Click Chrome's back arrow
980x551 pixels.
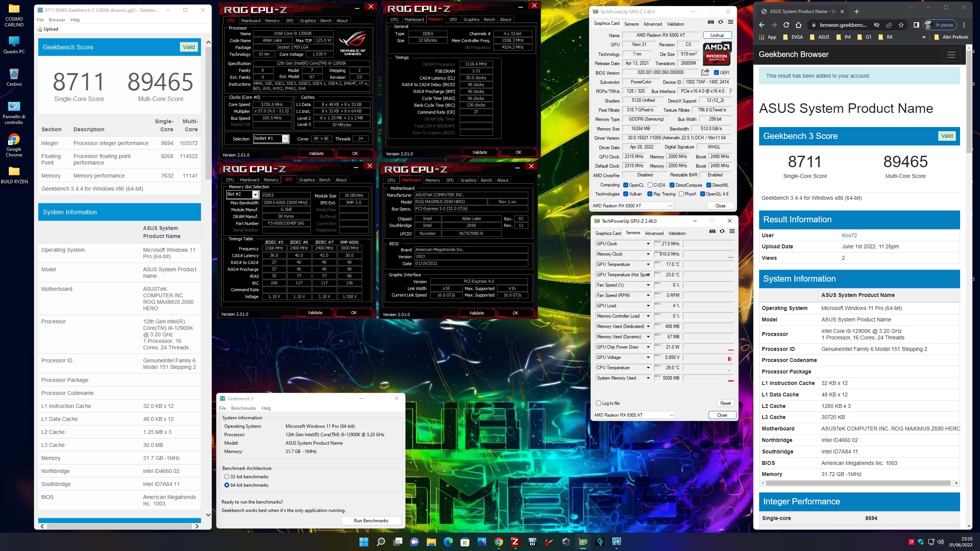(762, 25)
